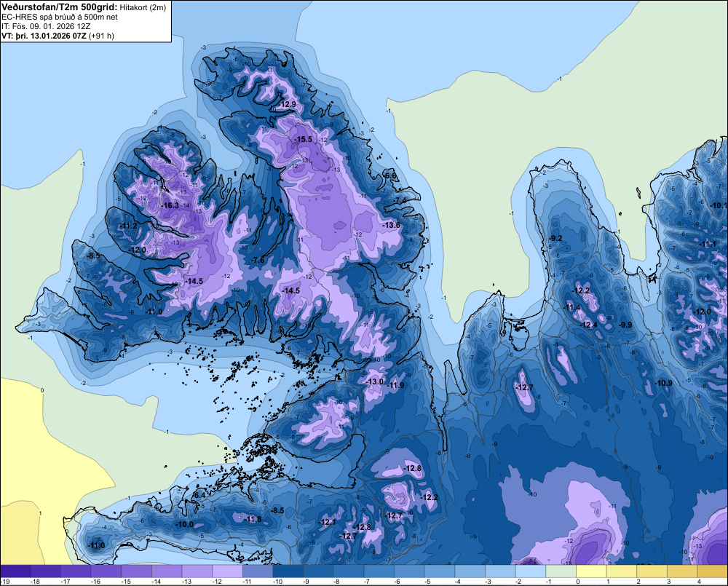Image resolution: width=728 pixels, height=586 pixels.
Task: Click the -9 legend scale label
Action: pyautogui.click(x=307, y=582)
